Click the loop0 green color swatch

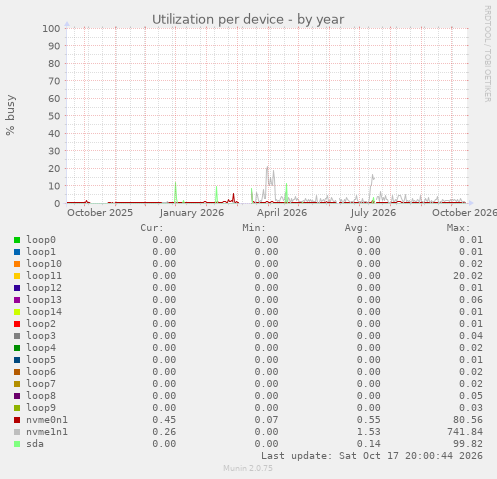tap(17, 240)
